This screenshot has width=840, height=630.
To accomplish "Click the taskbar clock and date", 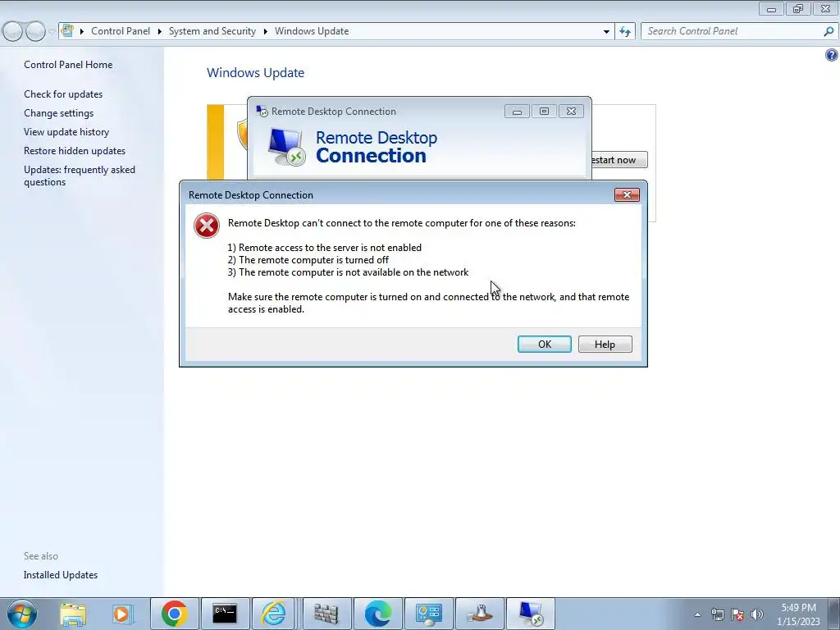I will 798,614.
